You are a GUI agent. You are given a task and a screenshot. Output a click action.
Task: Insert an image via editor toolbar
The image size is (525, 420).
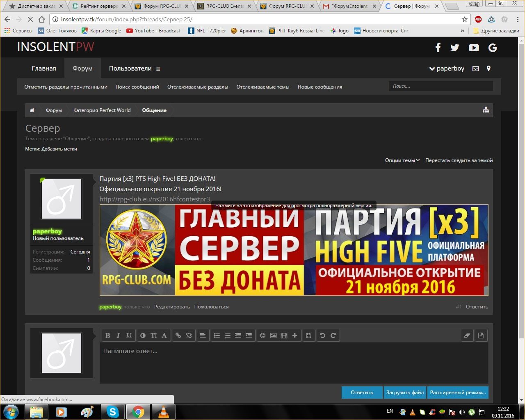(273, 336)
